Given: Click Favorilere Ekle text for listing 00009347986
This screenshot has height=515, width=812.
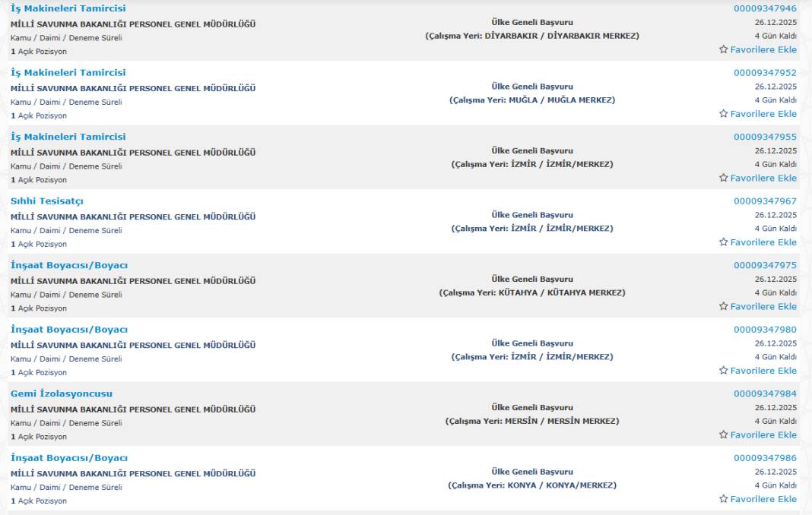Looking at the screenshot, I should 763,499.
